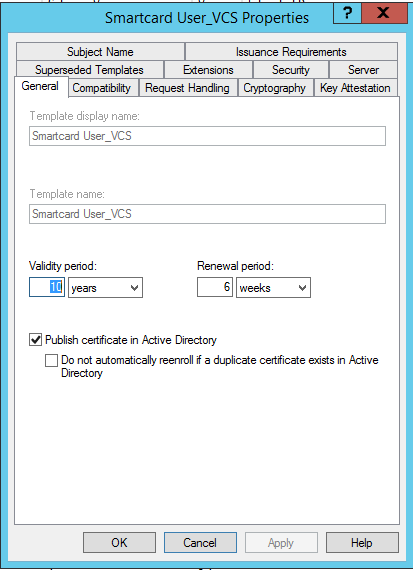Open the Subject Name tab

(x=100, y=52)
